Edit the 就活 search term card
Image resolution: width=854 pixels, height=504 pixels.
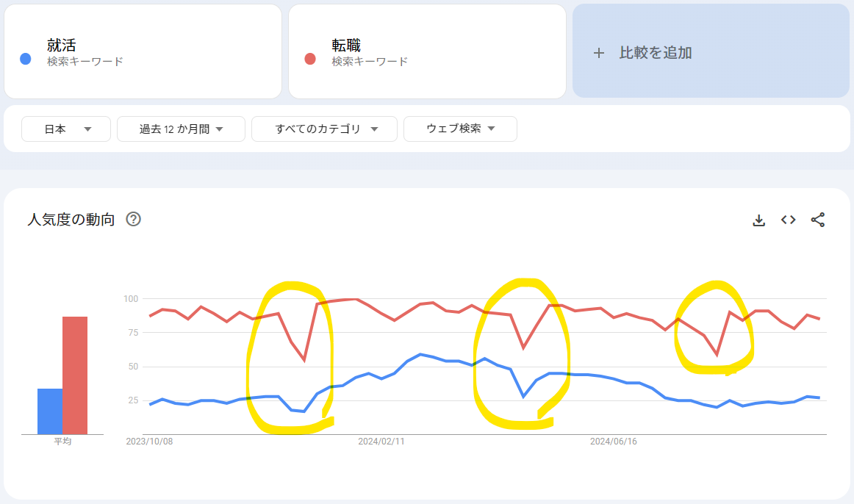(143, 51)
